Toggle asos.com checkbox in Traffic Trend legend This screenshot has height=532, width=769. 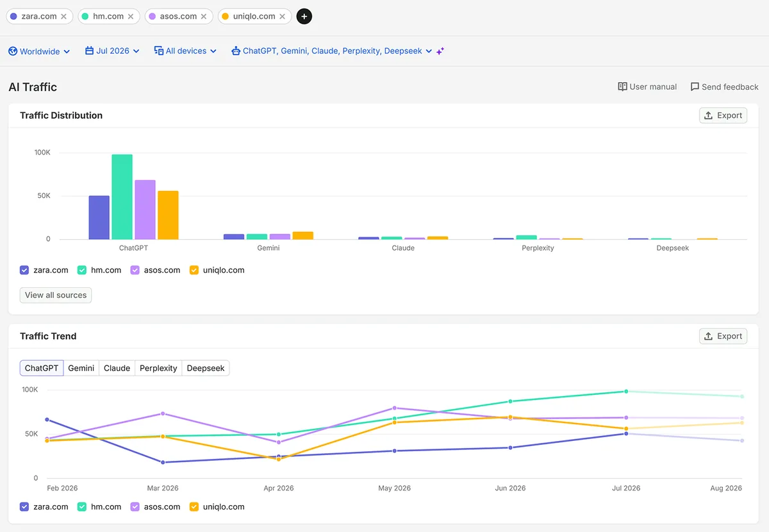pyautogui.click(x=135, y=507)
